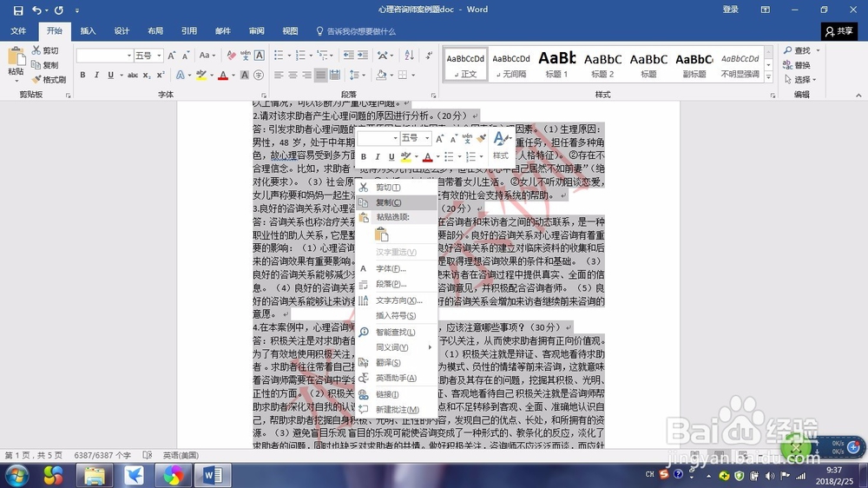Screen dimensions: 868x488
Task: Click the Paste clipboard icon in ribbon
Action: click(x=16, y=57)
